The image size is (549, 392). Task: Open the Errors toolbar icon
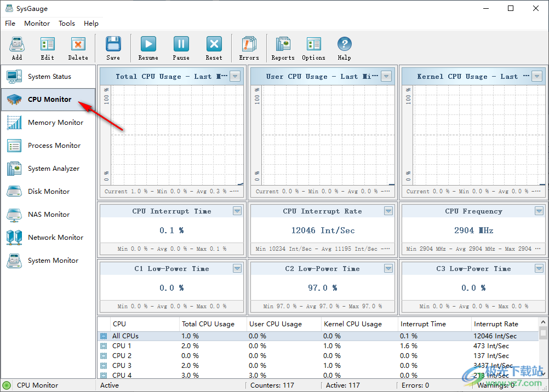249,44
